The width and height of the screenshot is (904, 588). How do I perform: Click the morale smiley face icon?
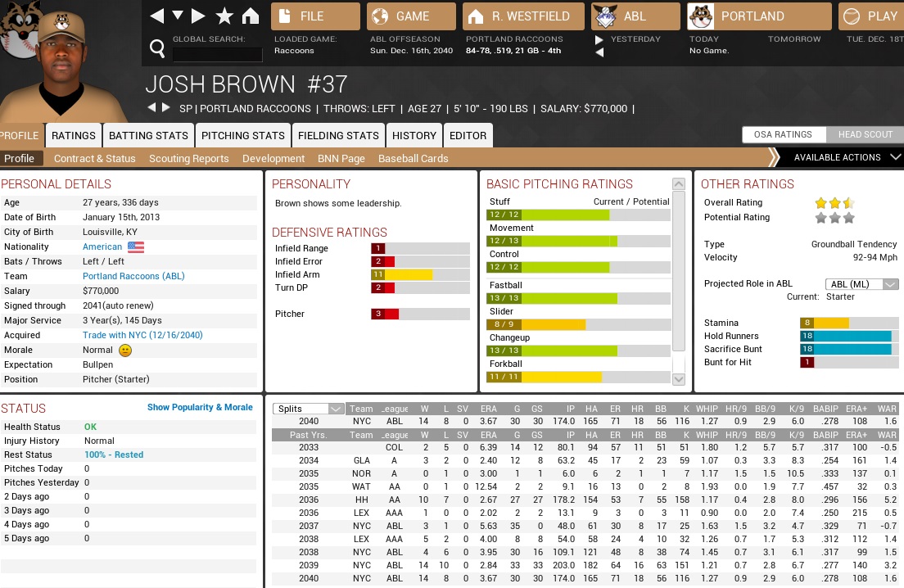pos(125,351)
